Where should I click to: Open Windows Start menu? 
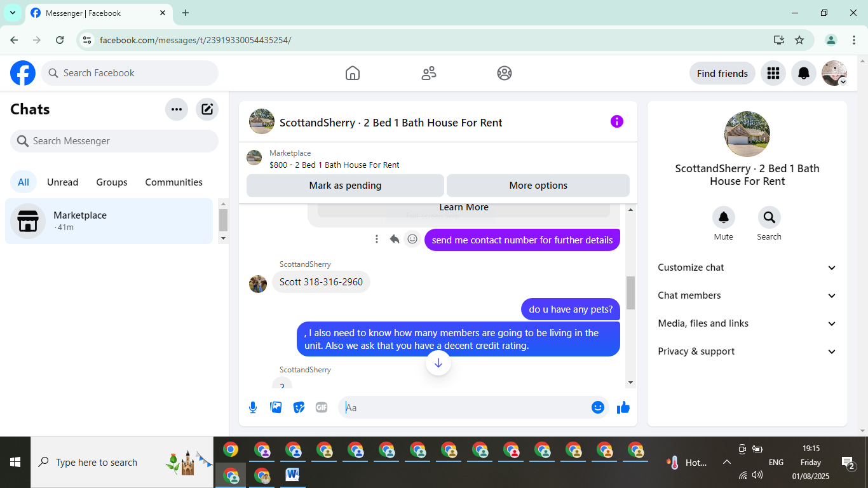15,463
